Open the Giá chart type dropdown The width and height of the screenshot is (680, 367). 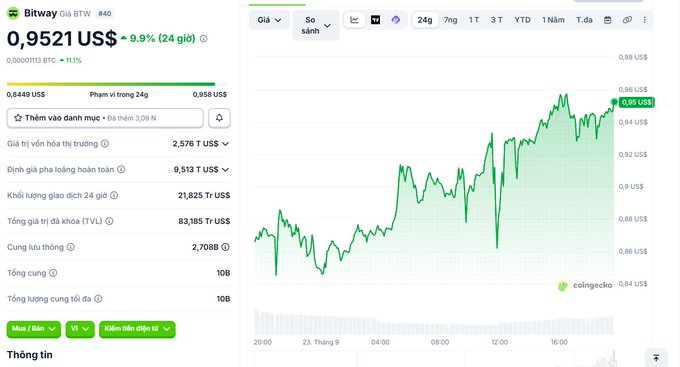269,20
